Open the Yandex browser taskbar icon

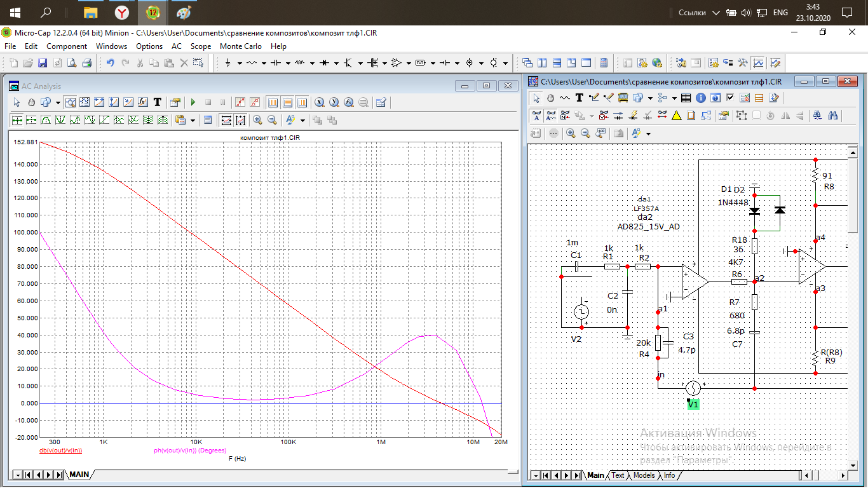point(122,13)
